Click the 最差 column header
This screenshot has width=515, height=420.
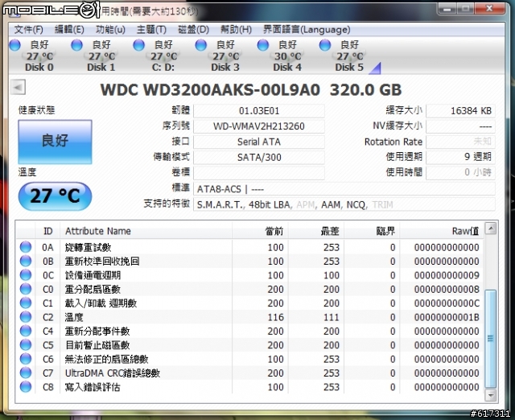coord(316,231)
